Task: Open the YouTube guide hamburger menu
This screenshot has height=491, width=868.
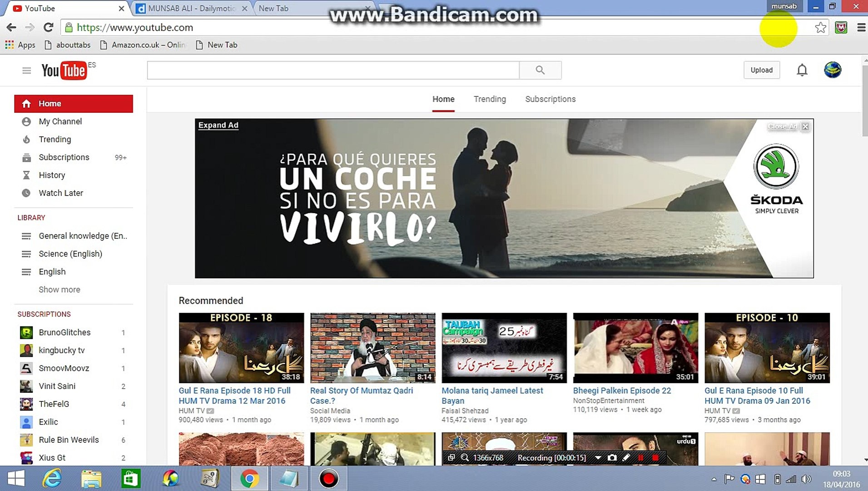Action: (27, 70)
